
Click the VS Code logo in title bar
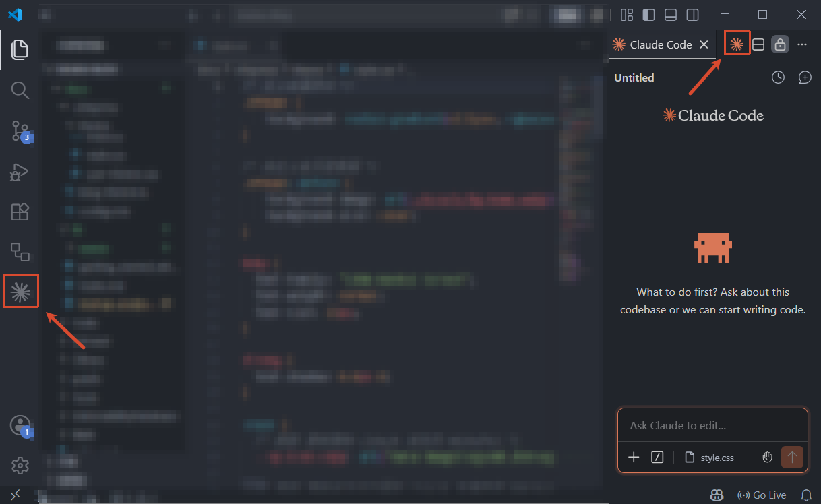(15, 14)
